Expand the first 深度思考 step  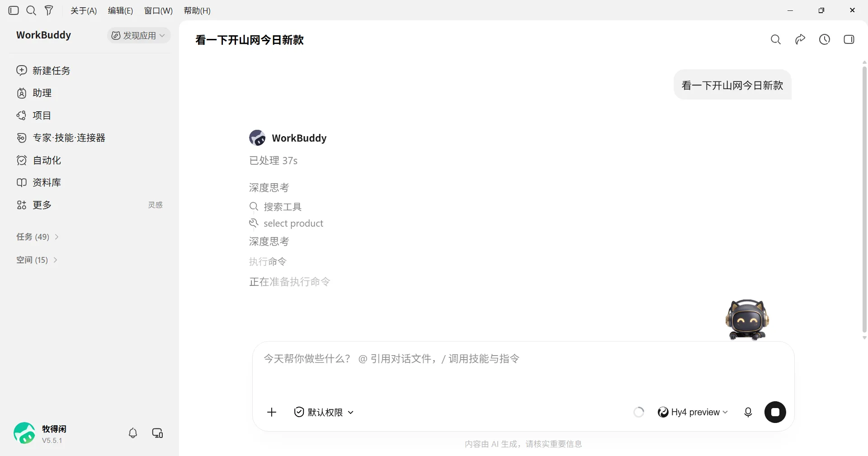pyautogui.click(x=269, y=187)
